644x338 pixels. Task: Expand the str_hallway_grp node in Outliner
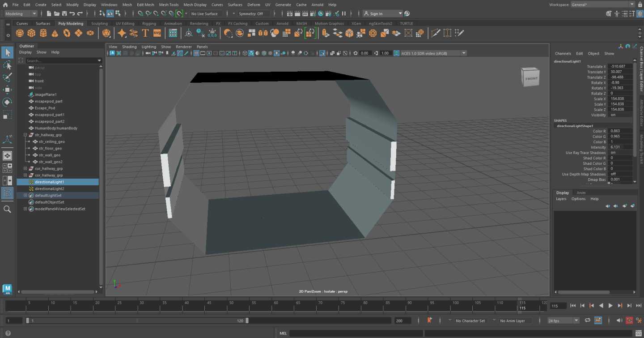click(x=25, y=135)
